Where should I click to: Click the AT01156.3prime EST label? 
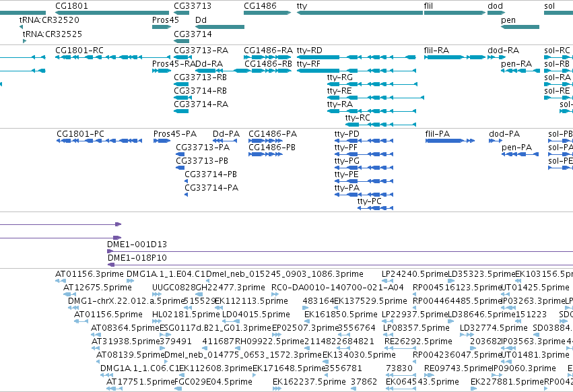pos(90,274)
